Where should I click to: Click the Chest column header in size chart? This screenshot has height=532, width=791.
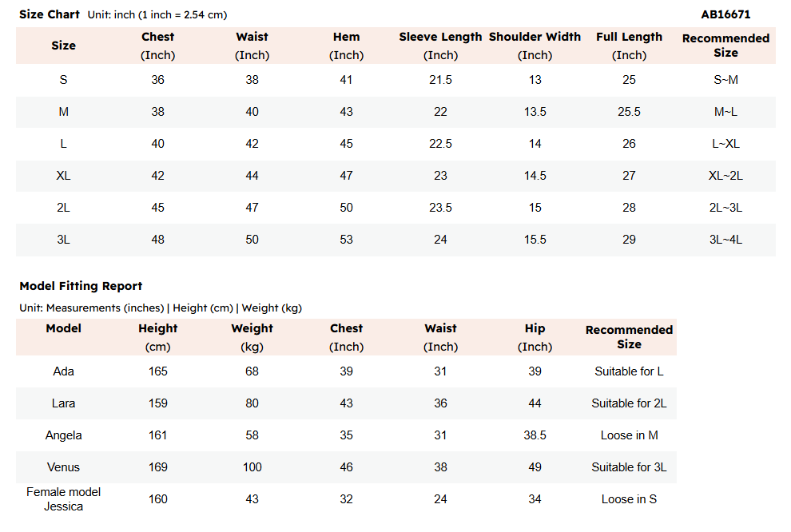click(158, 46)
